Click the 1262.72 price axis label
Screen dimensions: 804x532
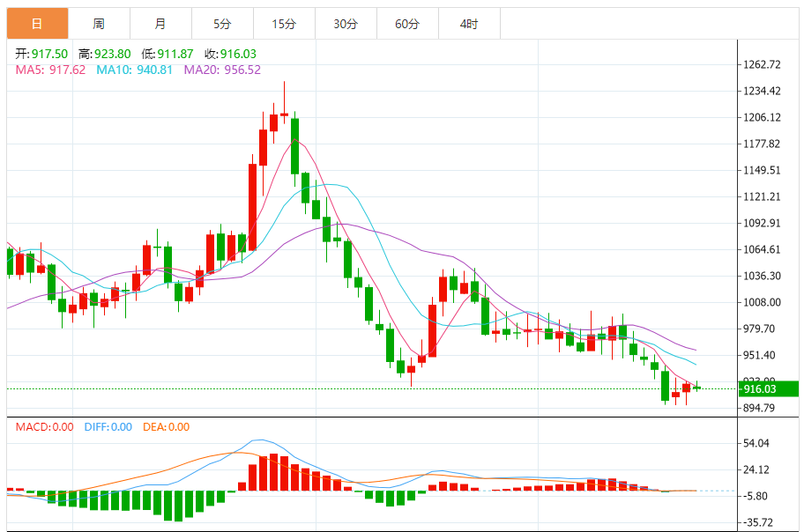point(762,64)
